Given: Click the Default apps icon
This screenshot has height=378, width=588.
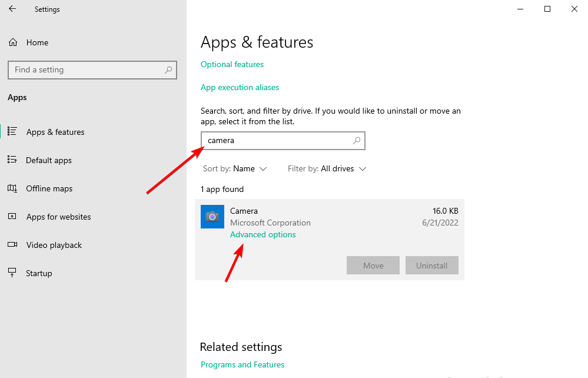Looking at the screenshot, I should pyautogui.click(x=12, y=160).
